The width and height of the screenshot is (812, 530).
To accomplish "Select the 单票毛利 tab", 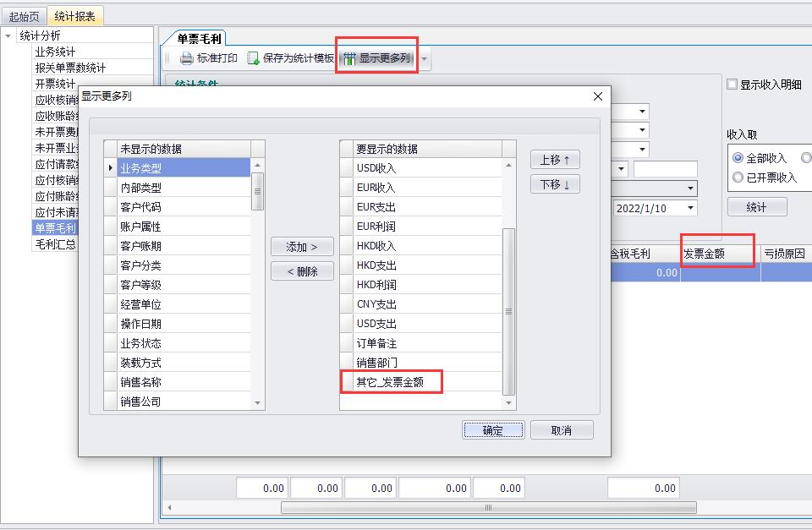I will pyautogui.click(x=199, y=38).
